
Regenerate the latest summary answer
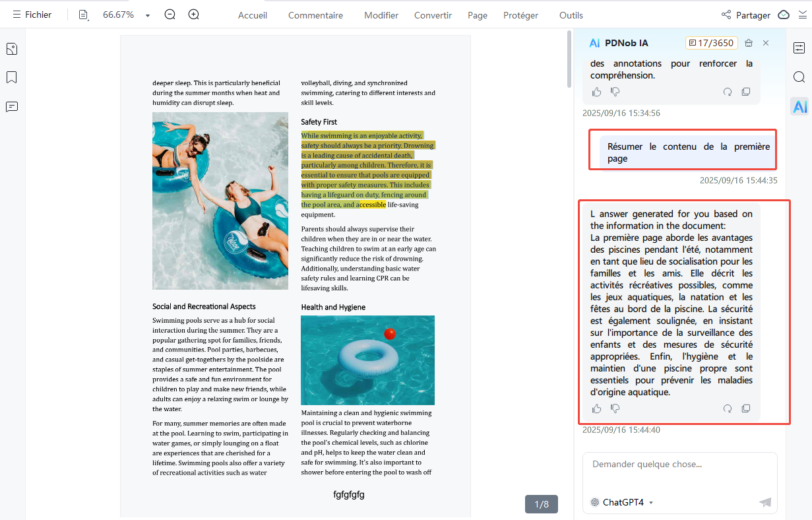pos(728,408)
